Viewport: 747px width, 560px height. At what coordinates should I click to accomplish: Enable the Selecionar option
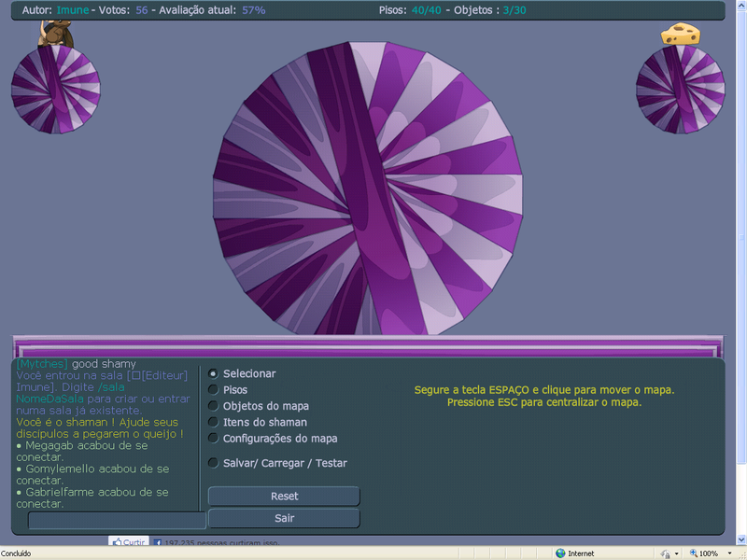click(x=213, y=373)
